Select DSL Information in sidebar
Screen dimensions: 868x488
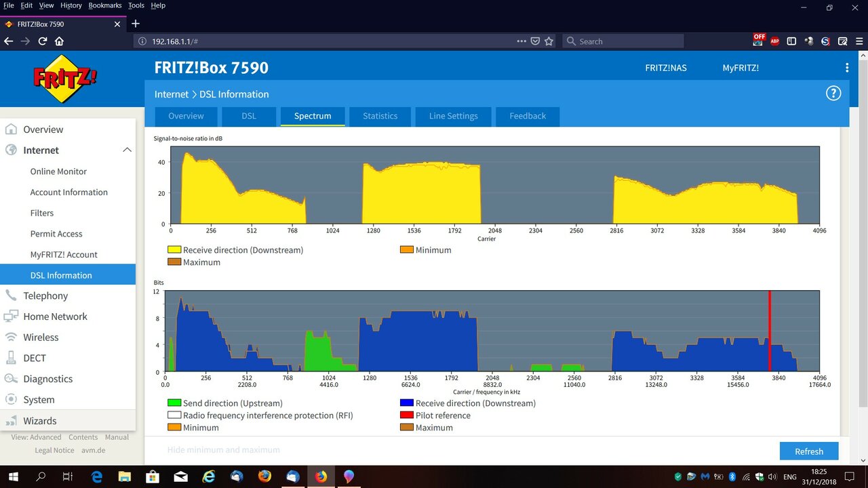pos(68,274)
